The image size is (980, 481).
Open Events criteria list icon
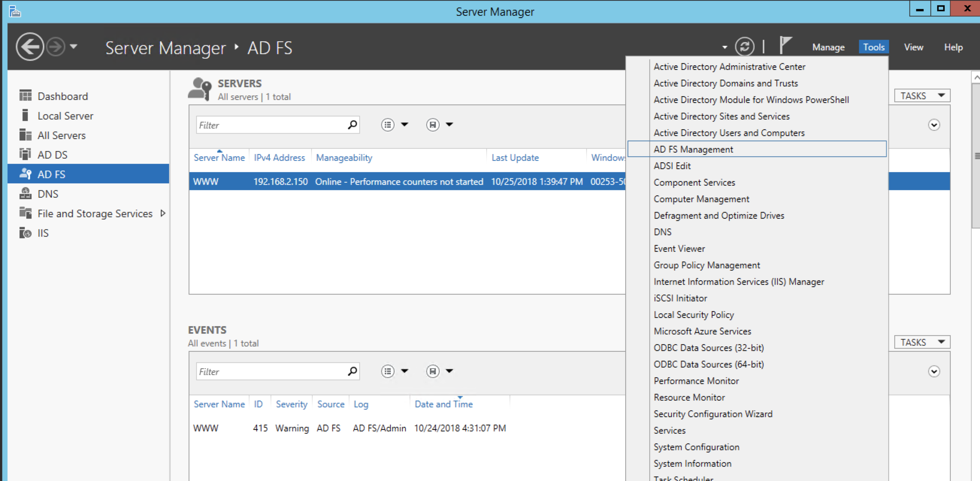coord(387,371)
